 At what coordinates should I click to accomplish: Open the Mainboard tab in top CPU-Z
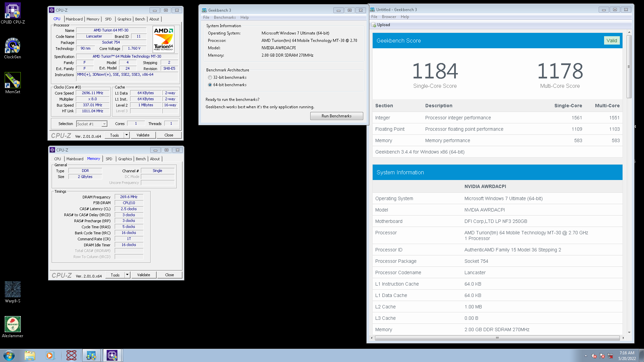point(74,19)
